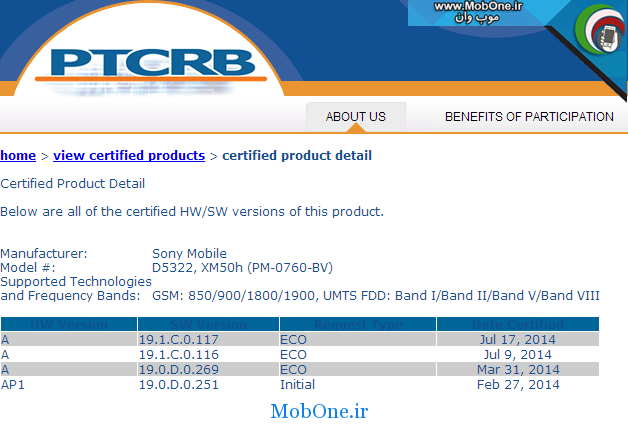Open the About Us tab
This screenshot has height=424, width=628.
[x=355, y=117]
